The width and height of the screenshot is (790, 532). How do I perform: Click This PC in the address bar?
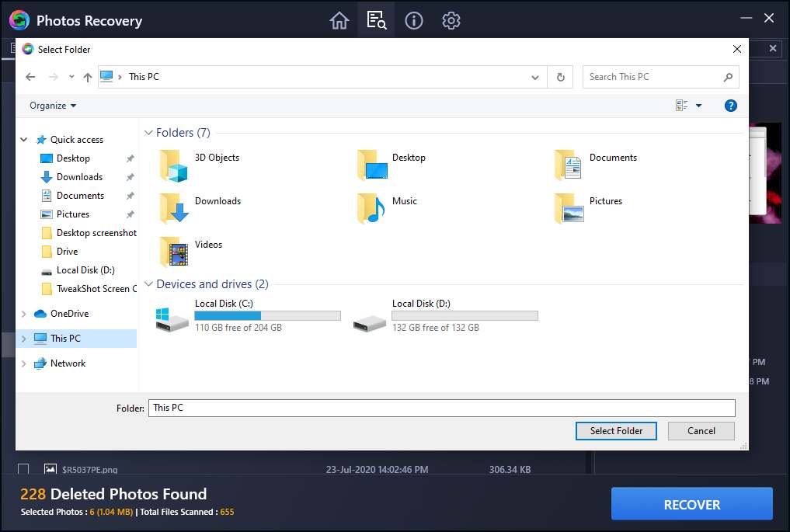144,77
